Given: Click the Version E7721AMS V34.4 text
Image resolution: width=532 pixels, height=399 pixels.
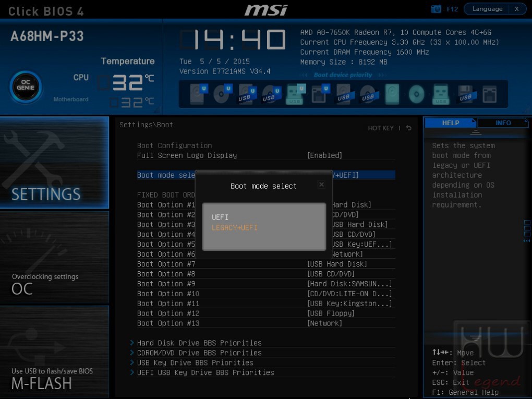Looking at the screenshot, I should tap(225, 71).
